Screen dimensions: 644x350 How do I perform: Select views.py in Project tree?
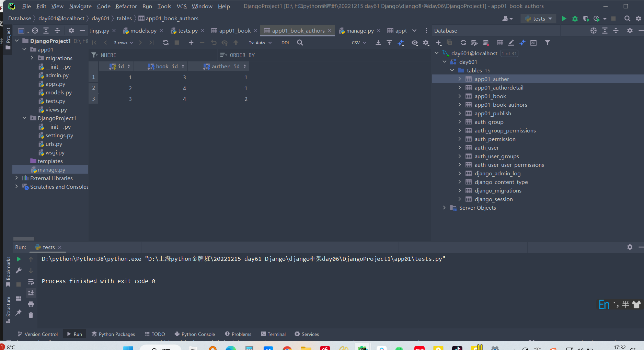(56, 110)
